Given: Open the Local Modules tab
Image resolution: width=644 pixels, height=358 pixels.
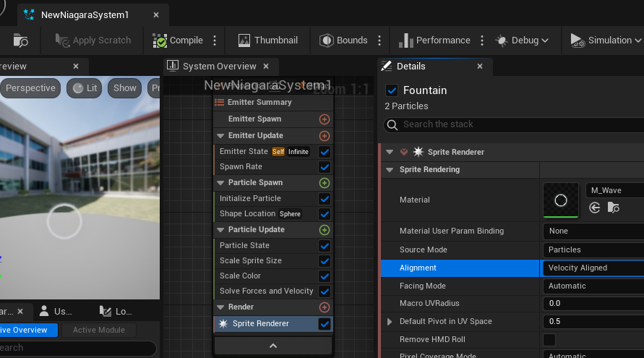Looking at the screenshot, I should click(x=116, y=312).
